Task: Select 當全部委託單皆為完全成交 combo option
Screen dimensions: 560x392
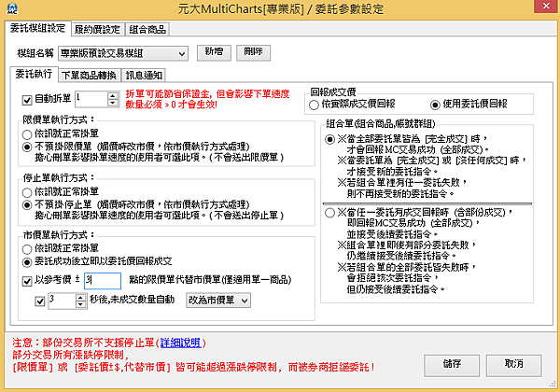Action: [329, 139]
